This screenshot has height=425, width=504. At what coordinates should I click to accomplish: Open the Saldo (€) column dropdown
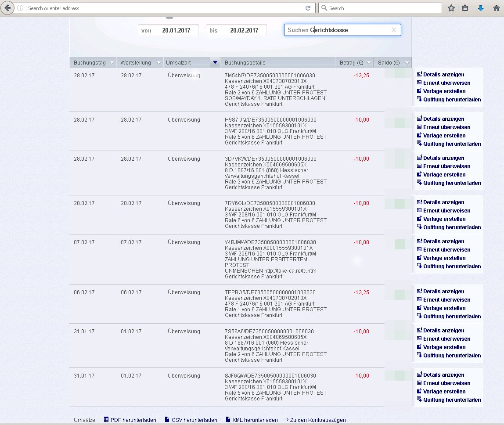407,63
